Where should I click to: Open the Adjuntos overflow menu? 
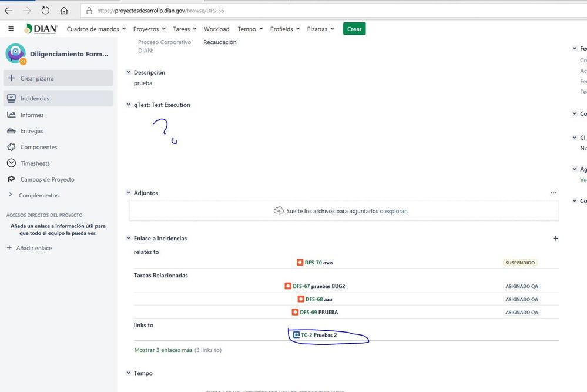tap(553, 192)
